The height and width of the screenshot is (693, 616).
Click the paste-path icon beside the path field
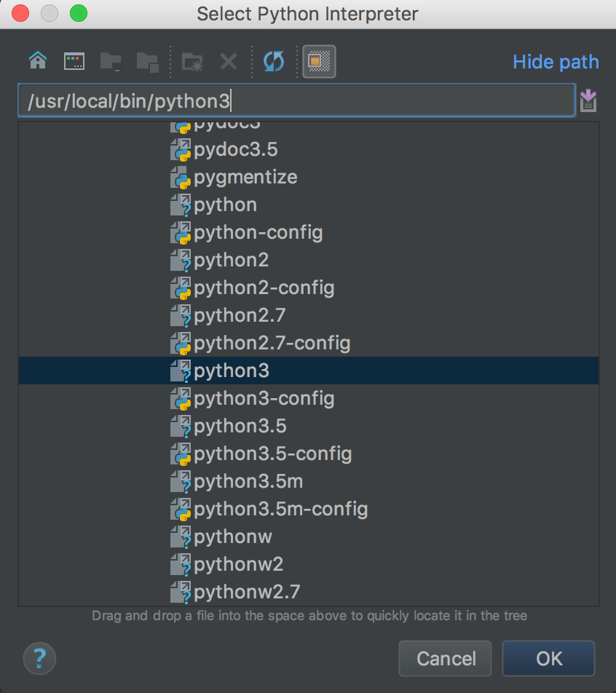click(x=588, y=100)
